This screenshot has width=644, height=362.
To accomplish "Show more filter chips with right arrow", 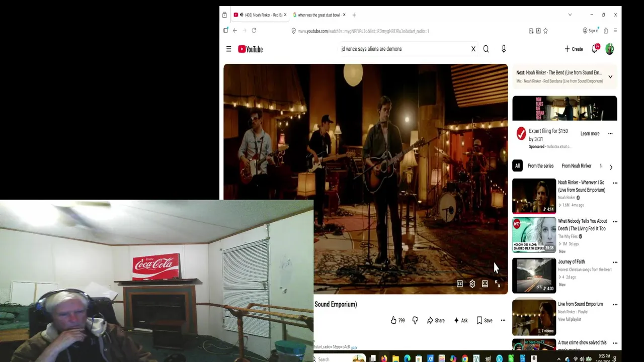I will (x=611, y=167).
